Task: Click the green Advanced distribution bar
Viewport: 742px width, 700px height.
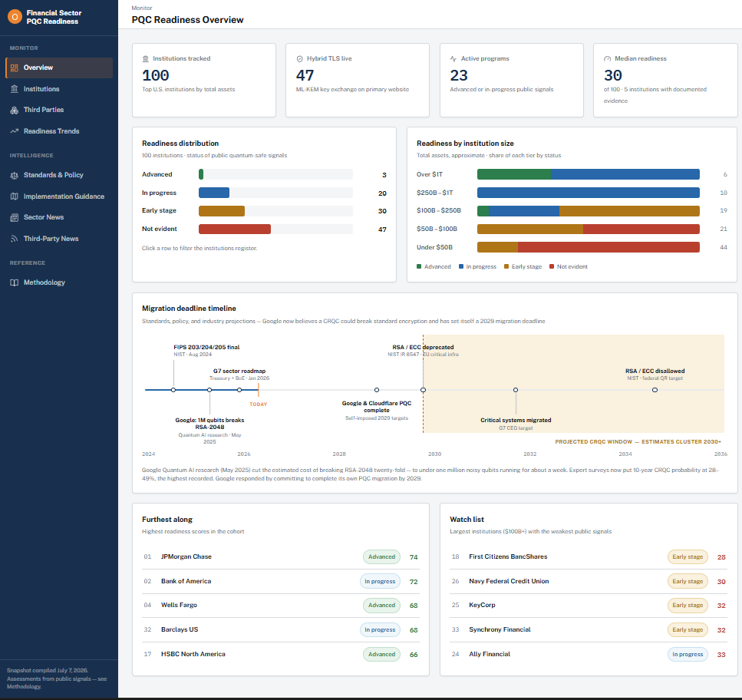Action: (201, 174)
